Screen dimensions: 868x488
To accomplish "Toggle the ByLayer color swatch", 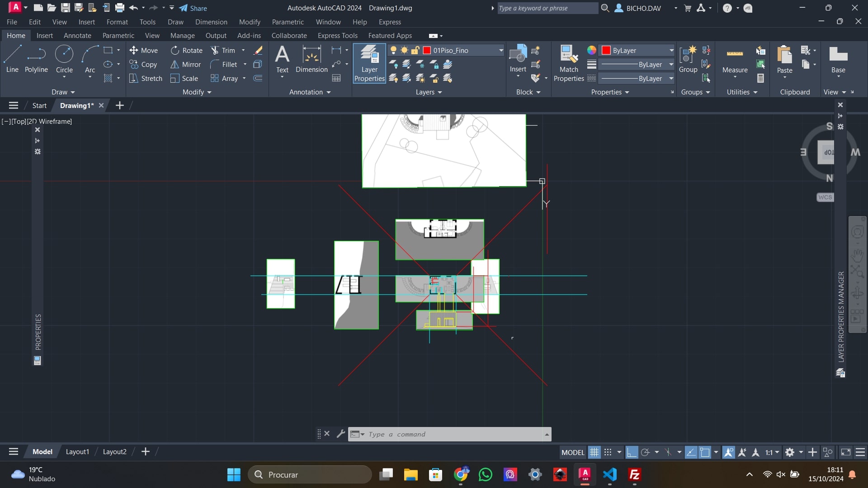I will [606, 49].
